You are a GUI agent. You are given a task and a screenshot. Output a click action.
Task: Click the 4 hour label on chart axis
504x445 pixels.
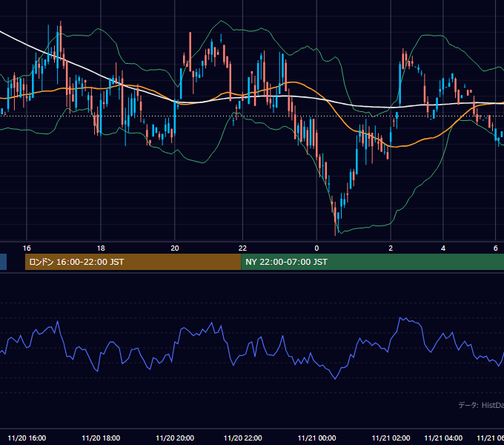point(443,248)
